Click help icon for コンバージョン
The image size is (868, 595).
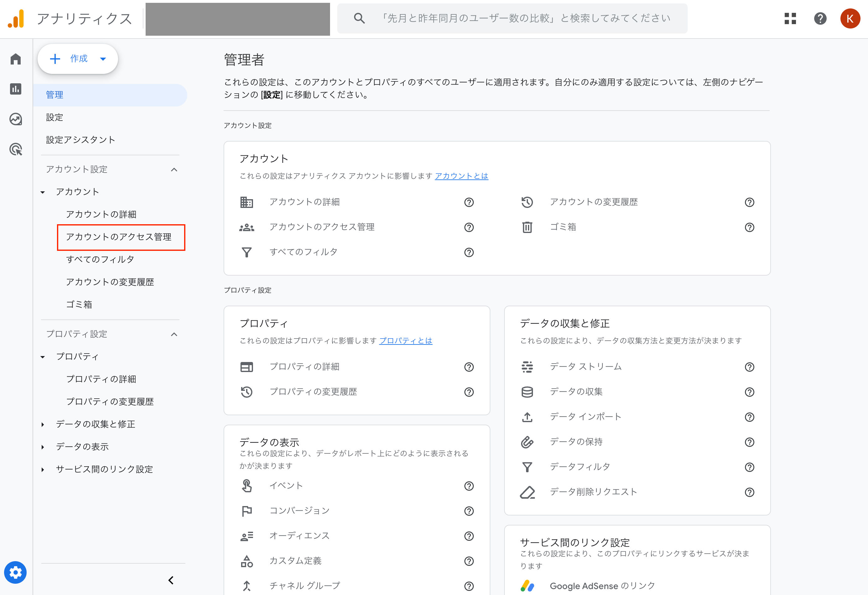pyautogui.click(x=469, y=511)
